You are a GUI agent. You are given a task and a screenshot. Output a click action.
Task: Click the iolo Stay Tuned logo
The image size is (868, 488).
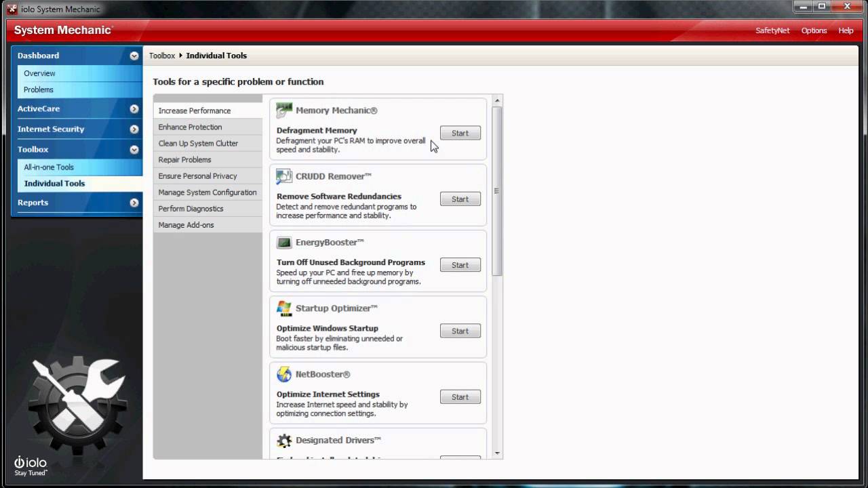[x=31, y=465]
